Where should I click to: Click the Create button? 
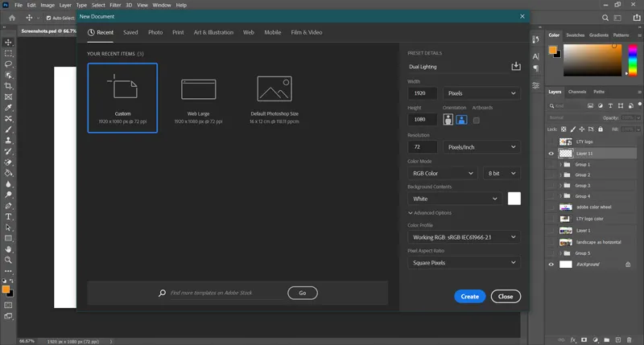pyautogui.click(x=469, y=296)
